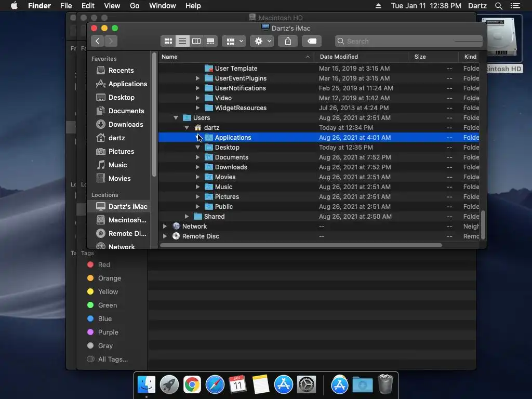Select the Purple tag in sidebar

(x=103, y=332)
